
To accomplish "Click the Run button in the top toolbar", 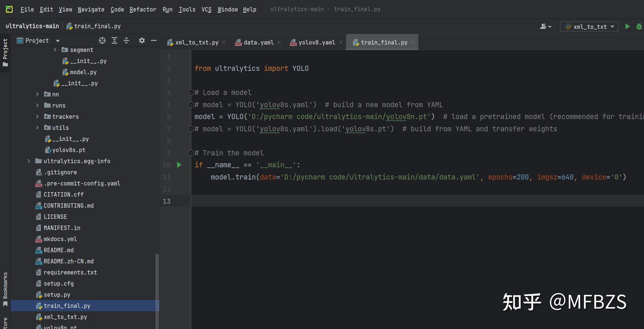I will point(627,26).
